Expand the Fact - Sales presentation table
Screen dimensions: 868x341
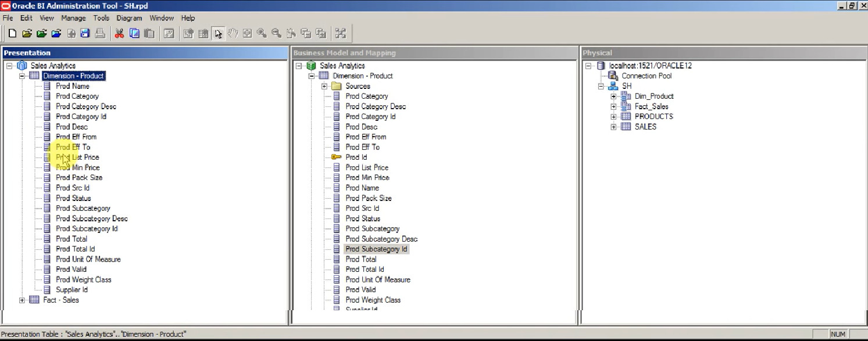coord(22,300)
